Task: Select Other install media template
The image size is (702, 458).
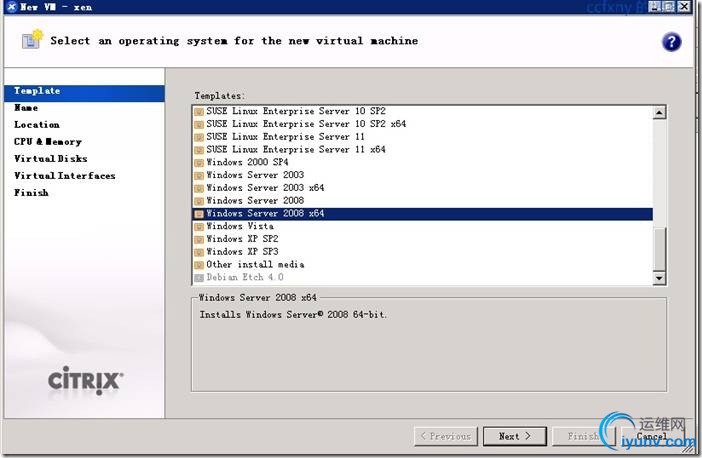Action: (255, 265)
